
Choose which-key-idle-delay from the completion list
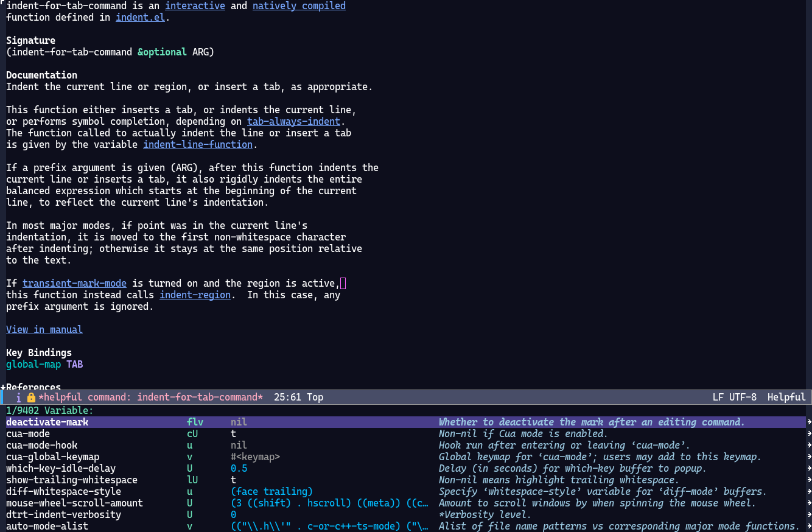(61, 469)
